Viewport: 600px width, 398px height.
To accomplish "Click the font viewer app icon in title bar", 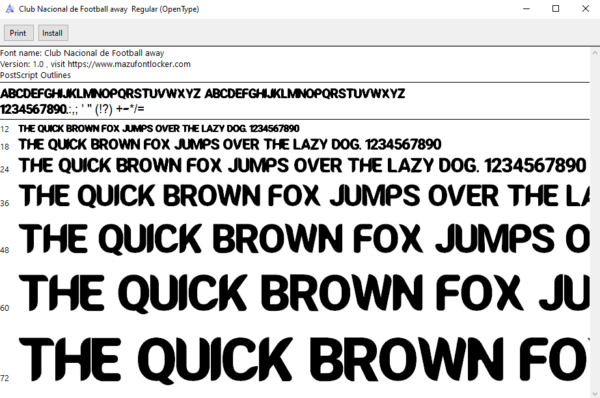I will pos(10,9).
